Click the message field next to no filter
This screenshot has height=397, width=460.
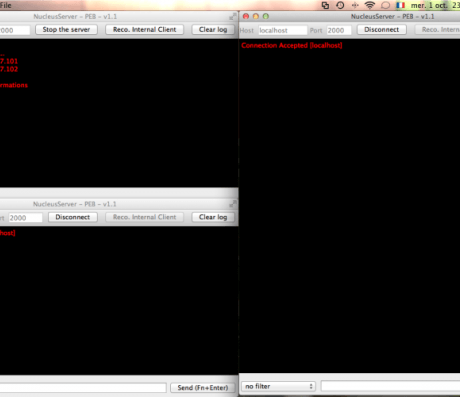tap(390, 386)
